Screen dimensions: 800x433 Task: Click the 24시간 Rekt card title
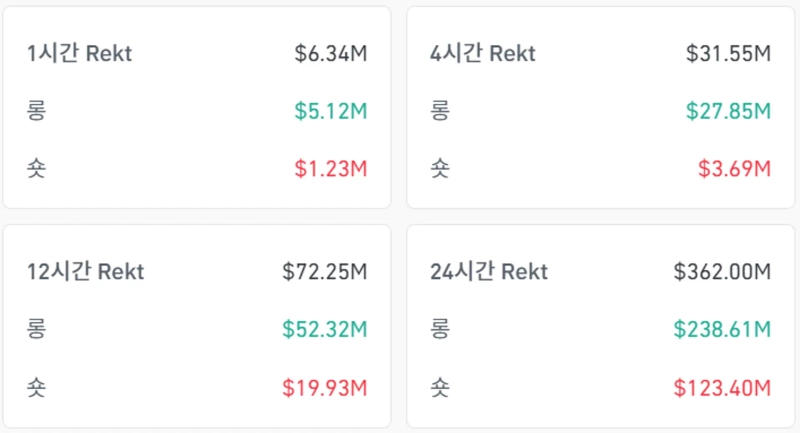pos(489,271)
